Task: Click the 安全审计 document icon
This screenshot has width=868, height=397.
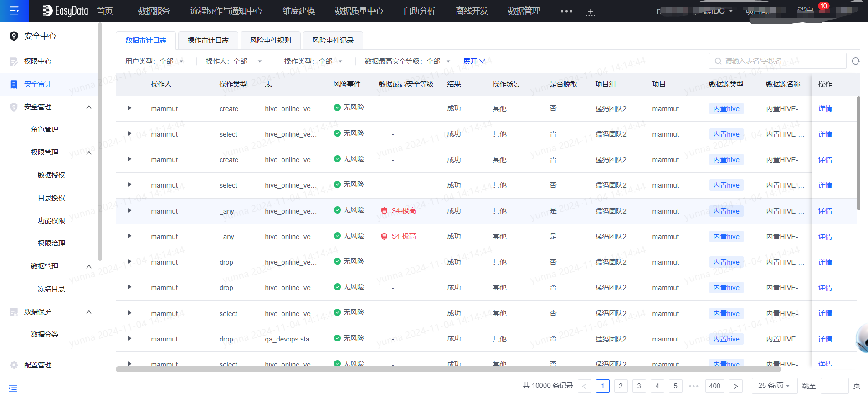Action: pyautogui.click(x=14, y=84)
